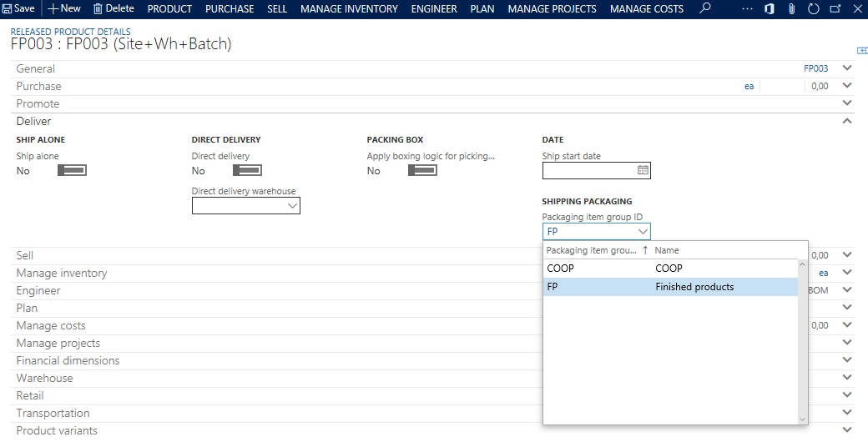Click the FP003 link in General header
This screenshot has height=442, width=868.
tap(816, 68)
